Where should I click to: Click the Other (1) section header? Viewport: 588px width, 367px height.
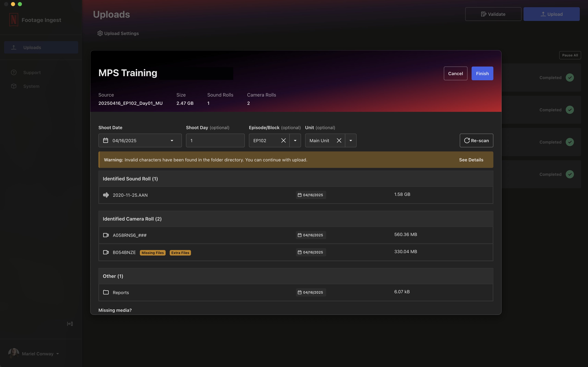click(x=113, y=276)
